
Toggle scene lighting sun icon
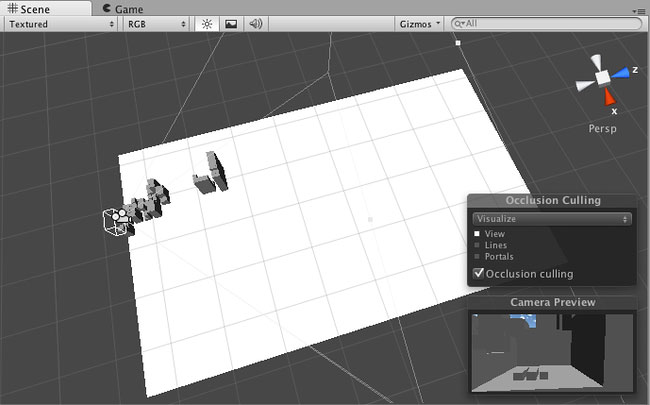(207, 24)
